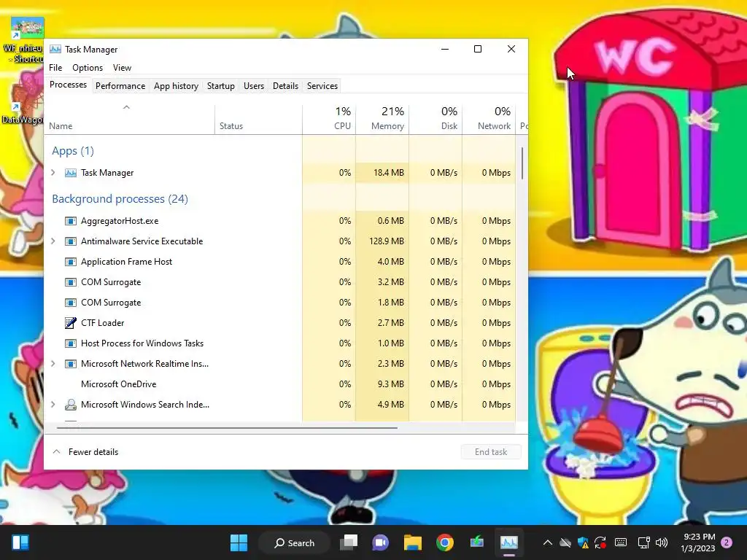Click the Microsoft Network Realtime Inspection icon

point(71,364)
